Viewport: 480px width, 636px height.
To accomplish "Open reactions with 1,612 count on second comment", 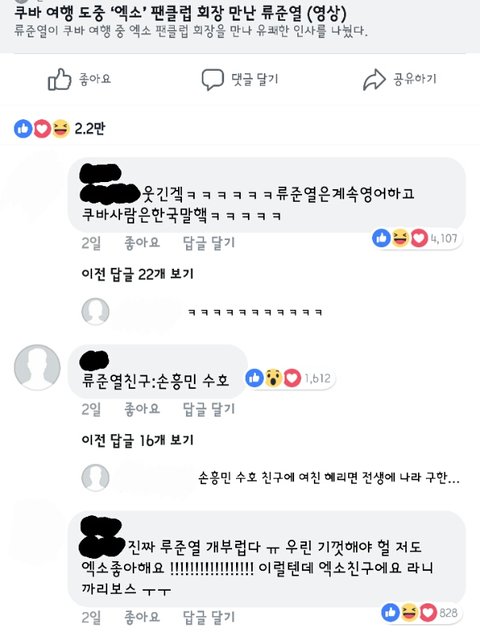I will coord(290,378).
